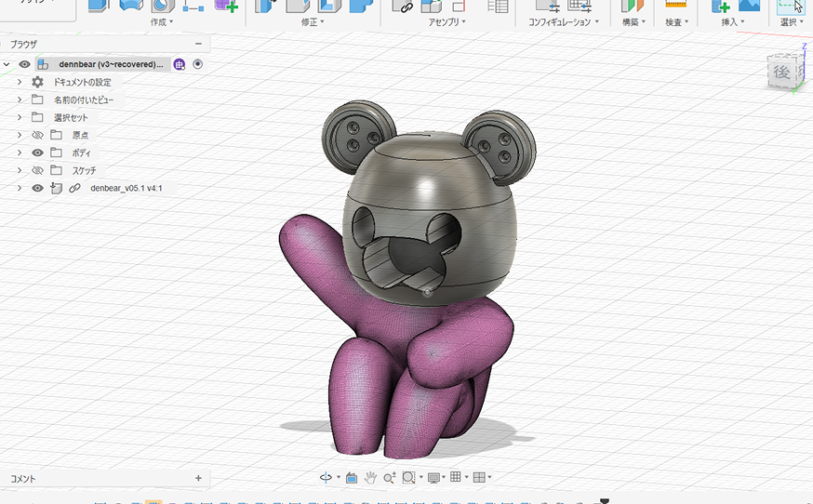Expand the ドキュメントの設定 tree node

pos(19,82)
